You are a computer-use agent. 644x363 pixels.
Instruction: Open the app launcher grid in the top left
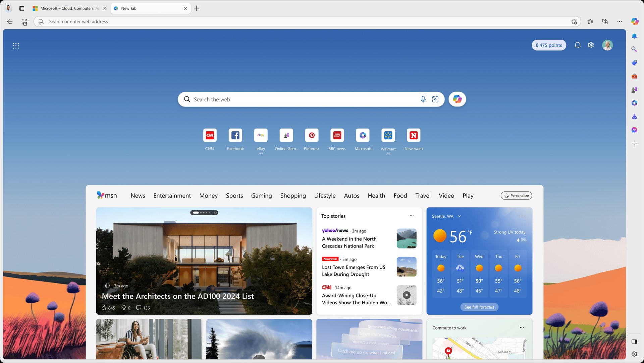(16, 46)
